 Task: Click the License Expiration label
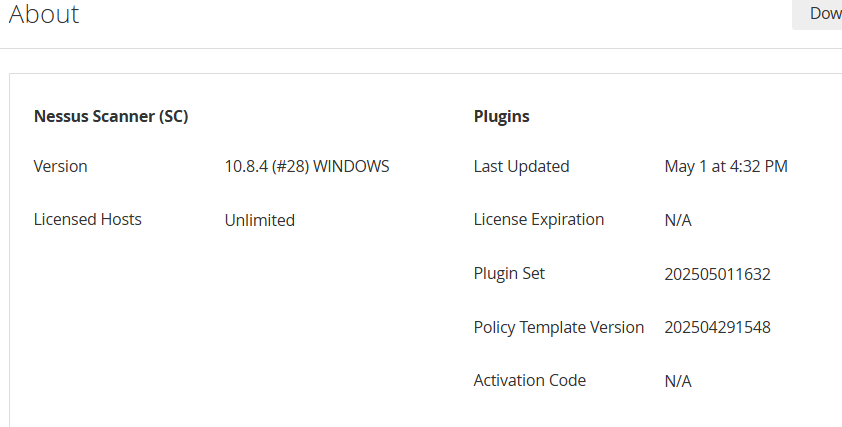[x=539, y=219]
